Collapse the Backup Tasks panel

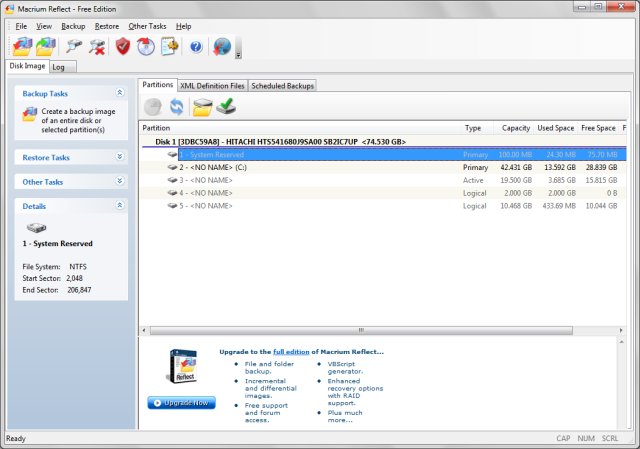click(120, 93)
